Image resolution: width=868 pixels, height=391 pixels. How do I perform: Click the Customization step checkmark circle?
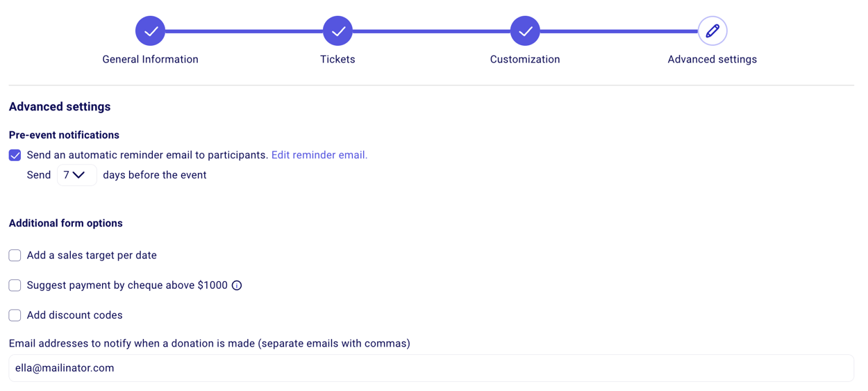click(525, 31)
